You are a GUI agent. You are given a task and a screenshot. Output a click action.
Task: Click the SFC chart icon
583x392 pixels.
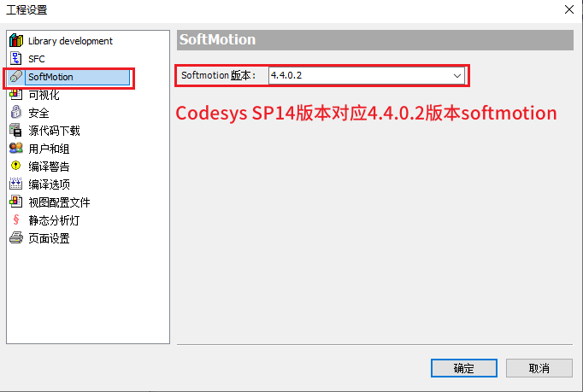point(15,59)
